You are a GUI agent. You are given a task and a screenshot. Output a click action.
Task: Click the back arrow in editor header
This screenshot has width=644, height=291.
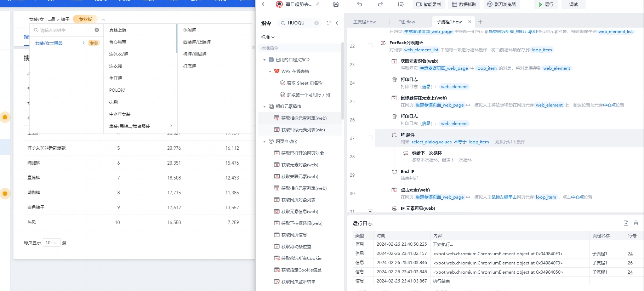pos(263,4)
